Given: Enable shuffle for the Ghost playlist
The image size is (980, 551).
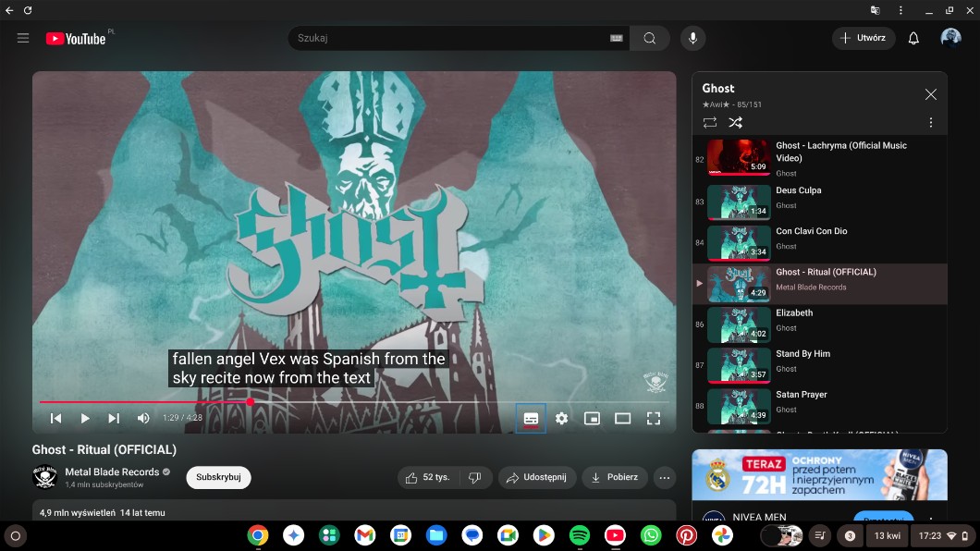Looking at the screenshot, I should 735,122.
